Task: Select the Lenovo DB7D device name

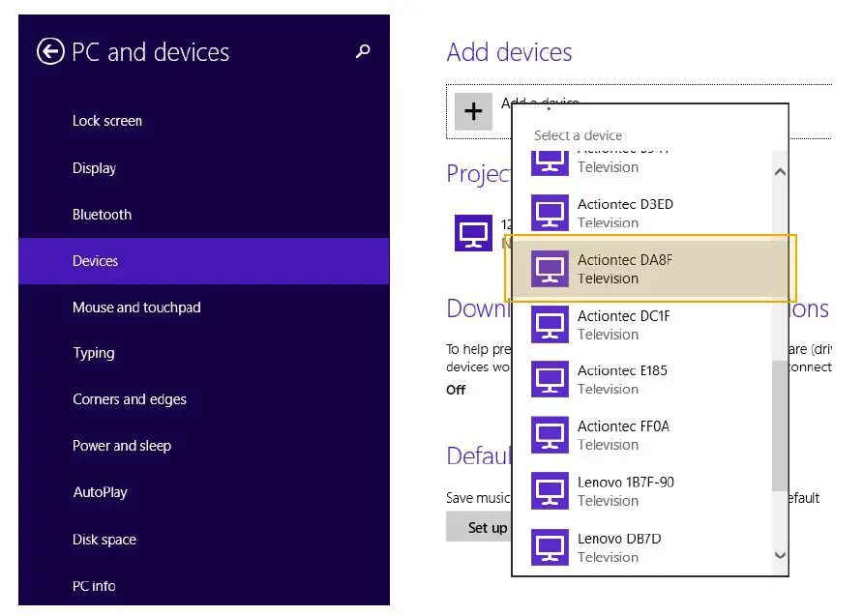Action: pos(619,539)
